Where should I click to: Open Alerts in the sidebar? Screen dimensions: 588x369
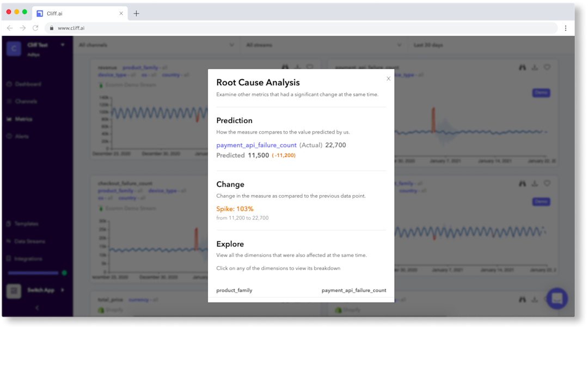pos(22,136)
